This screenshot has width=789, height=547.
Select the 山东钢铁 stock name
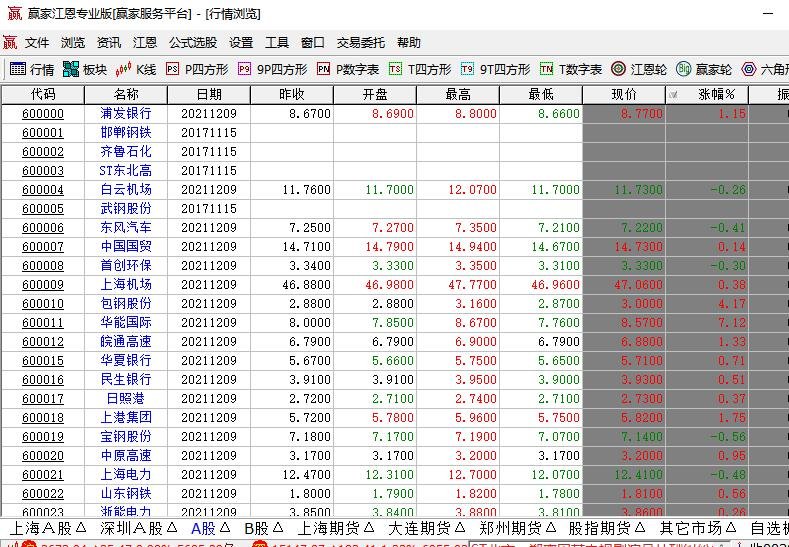[126, 494]
